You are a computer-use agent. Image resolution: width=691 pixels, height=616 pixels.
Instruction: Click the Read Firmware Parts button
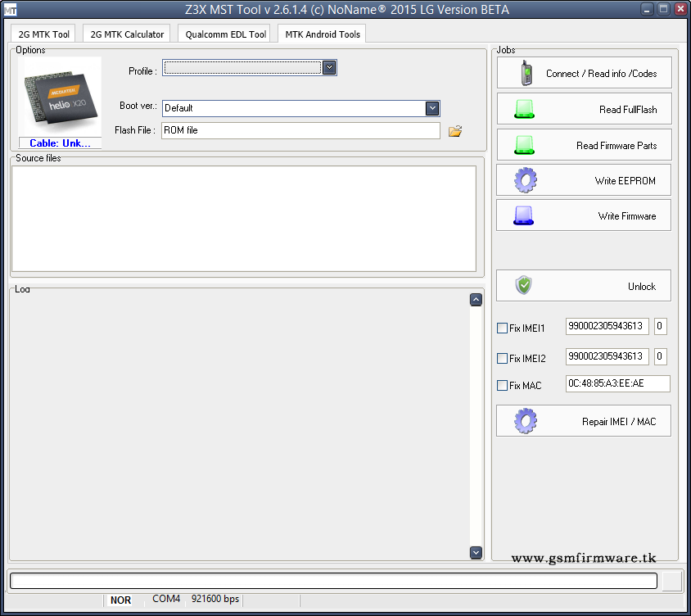[585, 145]
